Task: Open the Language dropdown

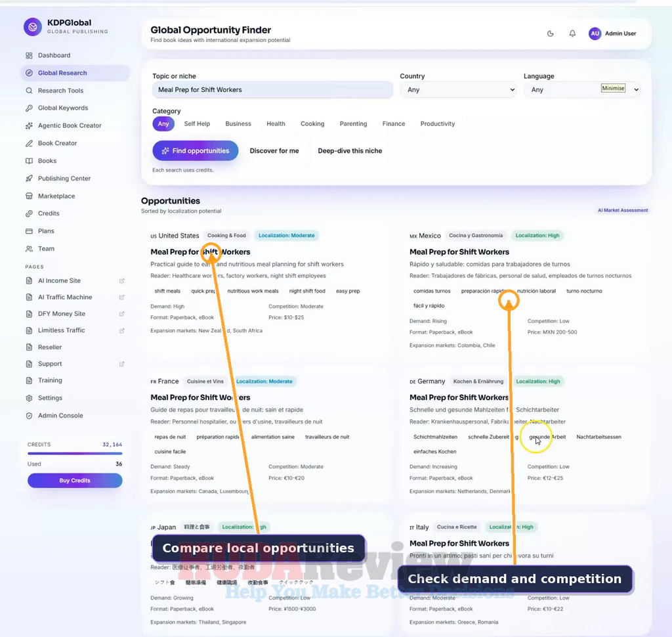Action: pyautogui.click(x=582, y=90)
